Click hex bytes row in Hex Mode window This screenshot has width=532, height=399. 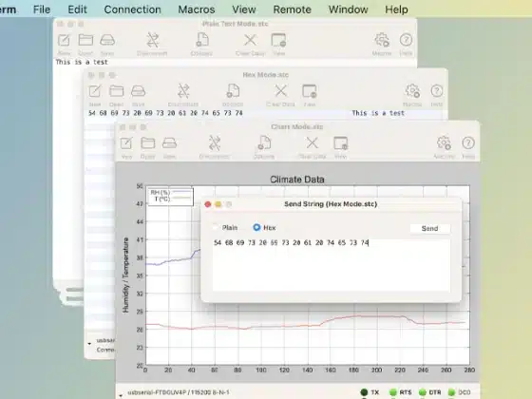pyautogui.click(x=165, y=113)
